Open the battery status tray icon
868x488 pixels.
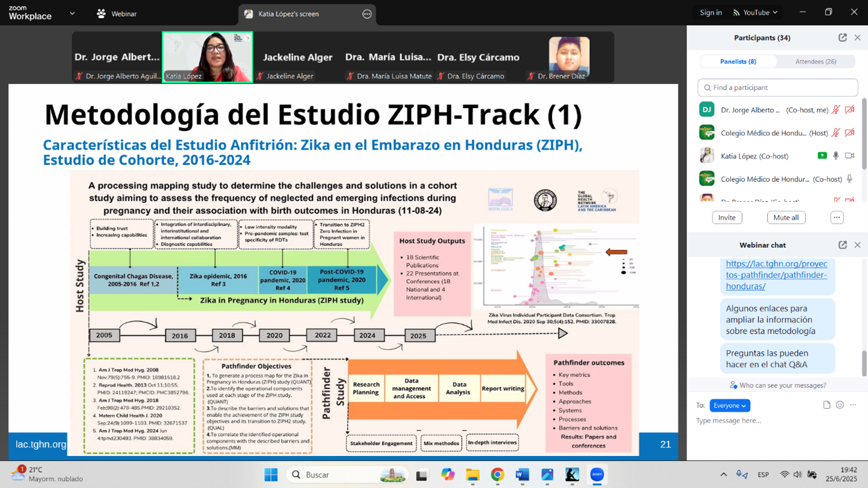pos(812,475)
